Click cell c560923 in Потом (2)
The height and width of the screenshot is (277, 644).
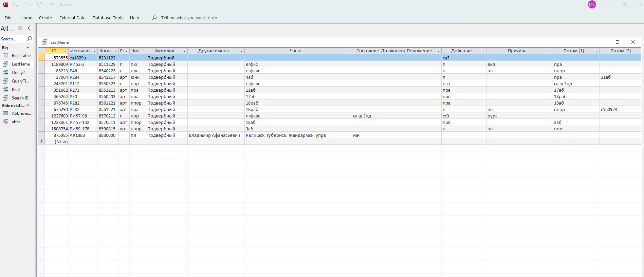click(x=620, y=109)
